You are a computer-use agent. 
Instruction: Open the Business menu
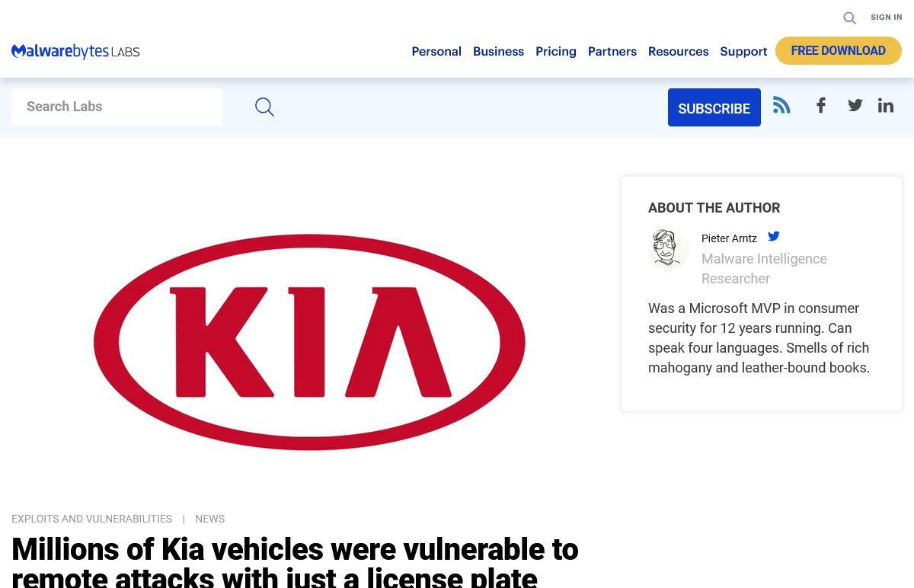coord(498,51)
